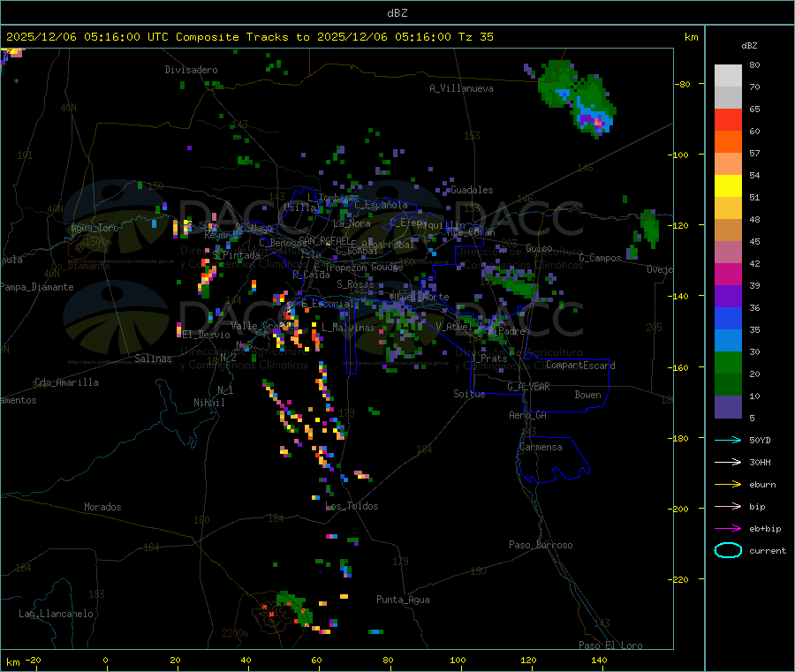Select the magenta 39–42 dBZ swatch
Viewport: 795px width, 672px height.
[x=728, y=274]
